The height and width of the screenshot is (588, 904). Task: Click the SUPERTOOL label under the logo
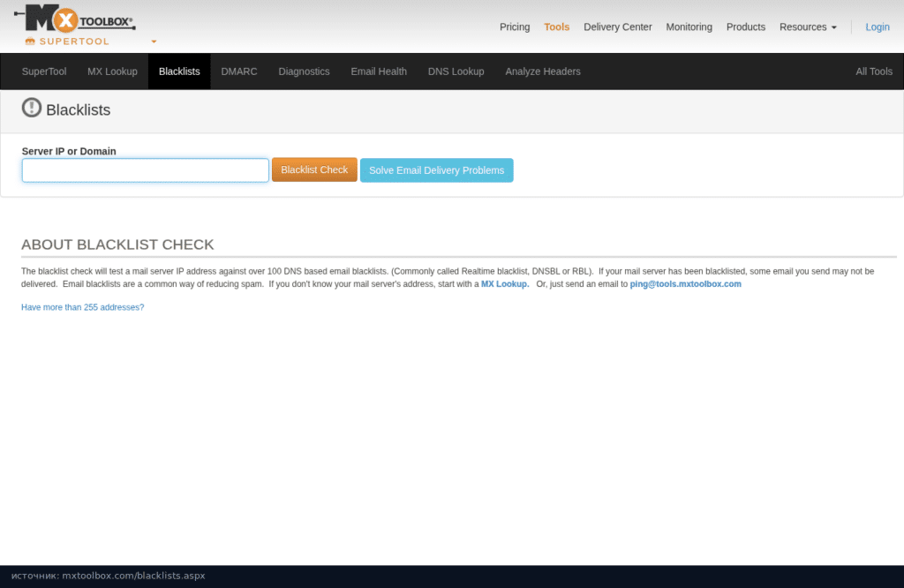[74, 41]
